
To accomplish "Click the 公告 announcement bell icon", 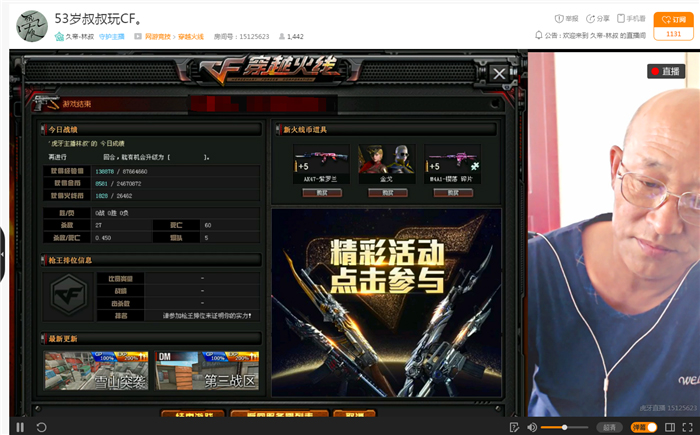I will (x=539, y=35).
